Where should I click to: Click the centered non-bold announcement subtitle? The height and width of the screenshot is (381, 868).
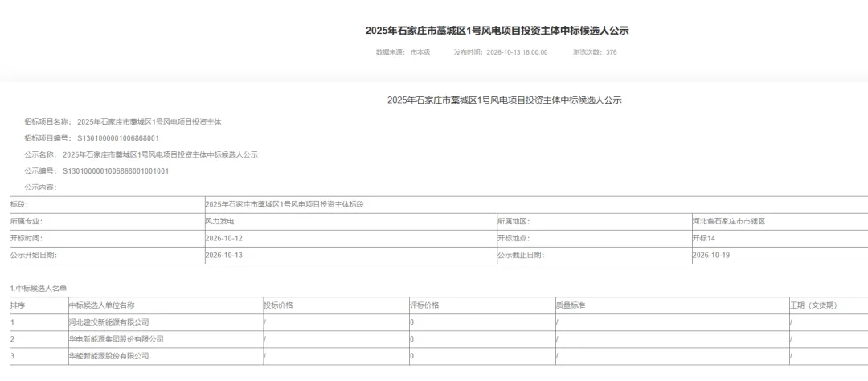point(504,100)
